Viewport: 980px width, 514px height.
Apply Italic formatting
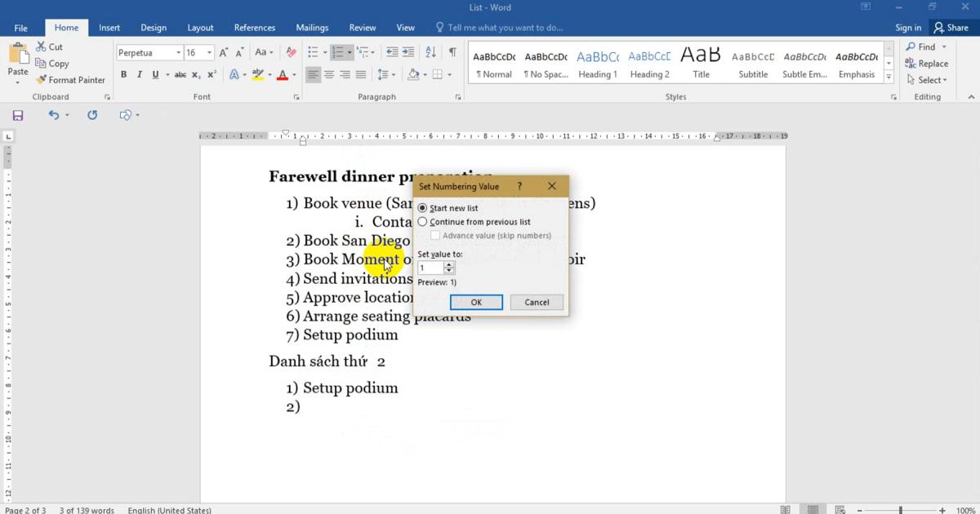pyautogui.click(x=140, y=74)
